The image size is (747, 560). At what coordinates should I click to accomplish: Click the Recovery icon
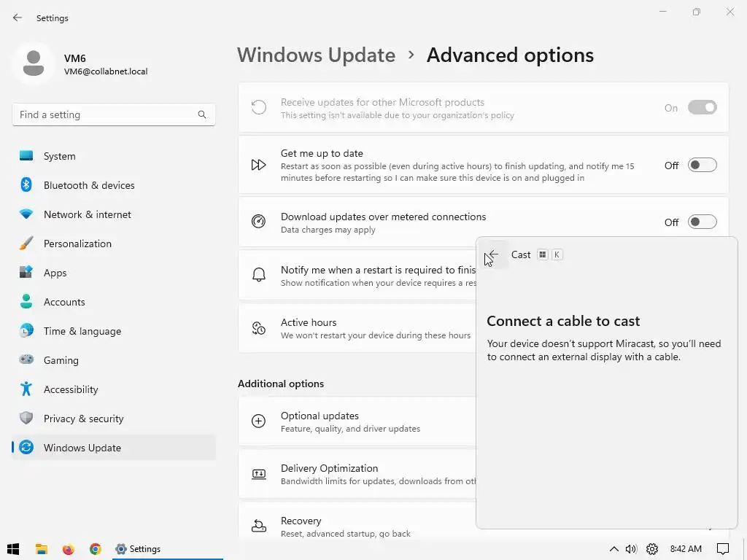click(258, 526)
